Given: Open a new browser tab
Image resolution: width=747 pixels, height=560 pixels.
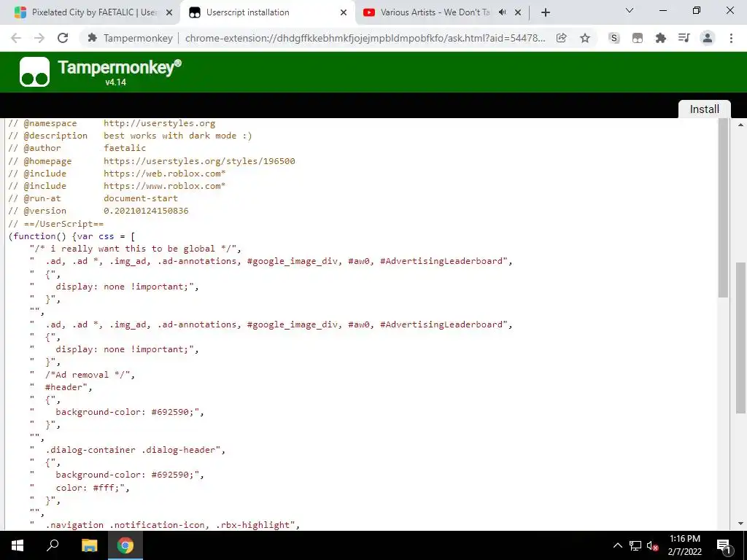Looking at the screenshot, I should tap(546, 13).
